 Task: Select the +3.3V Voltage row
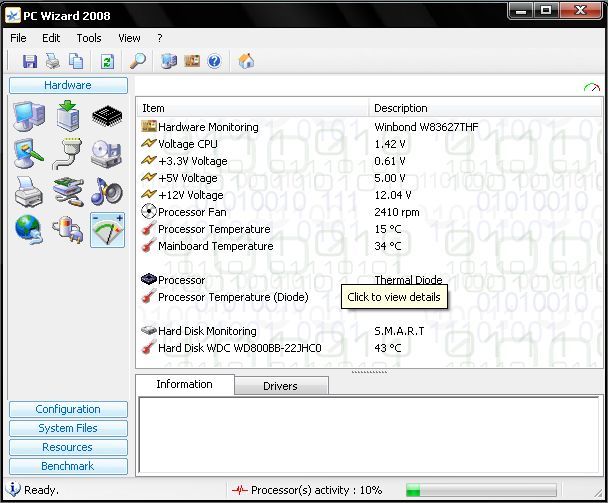(369, 161)
